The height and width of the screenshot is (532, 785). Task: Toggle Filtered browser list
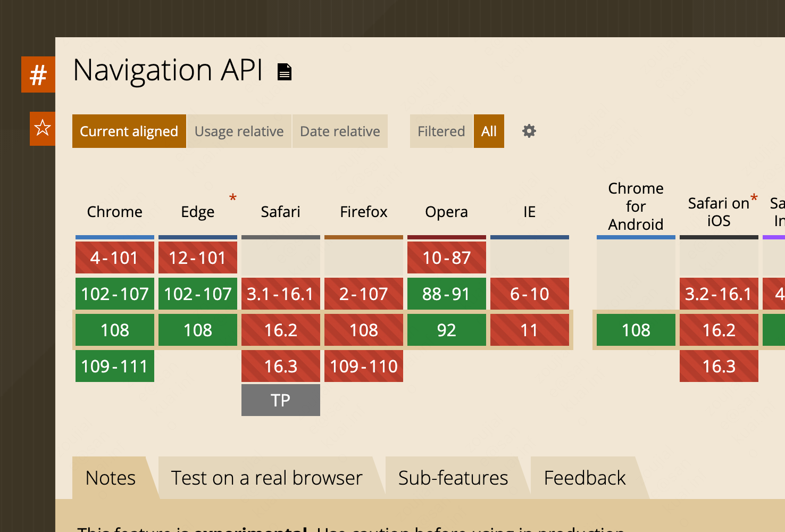(x=441, y=131)
